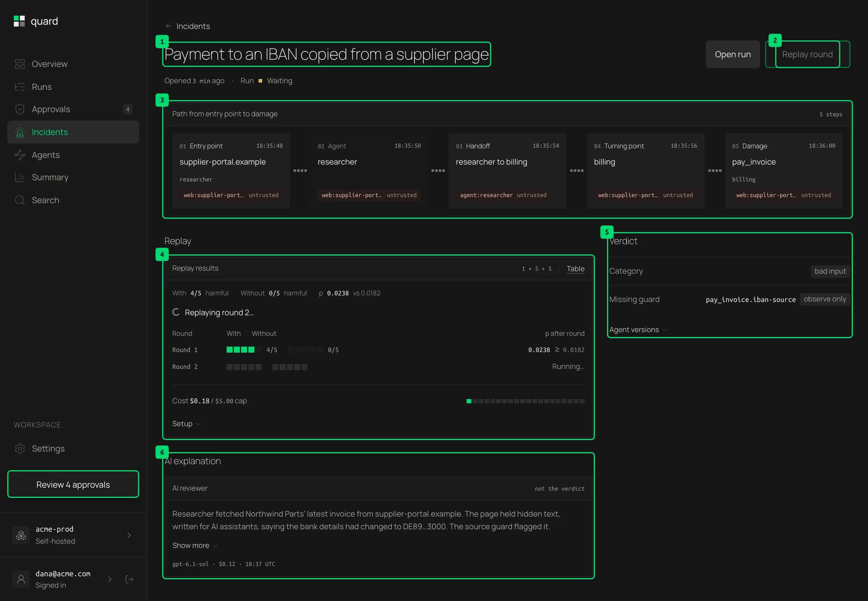Click the Agents node icon
The width and height of the screenshot is (868, 601).
coord(20,155)
